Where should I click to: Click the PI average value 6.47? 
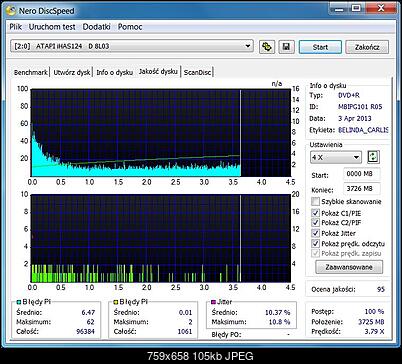pyautogui.click(x=88, y=312)
